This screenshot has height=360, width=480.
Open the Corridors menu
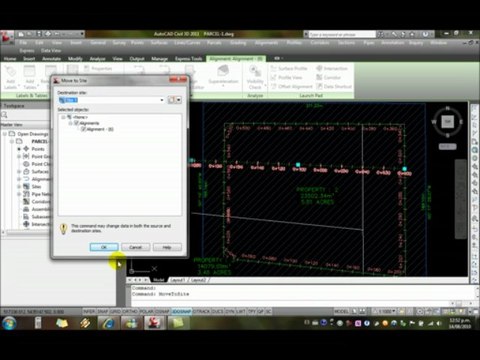319,43
